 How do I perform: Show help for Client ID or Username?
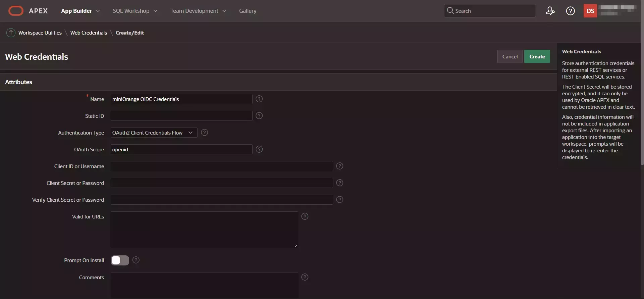pos(339,166)
